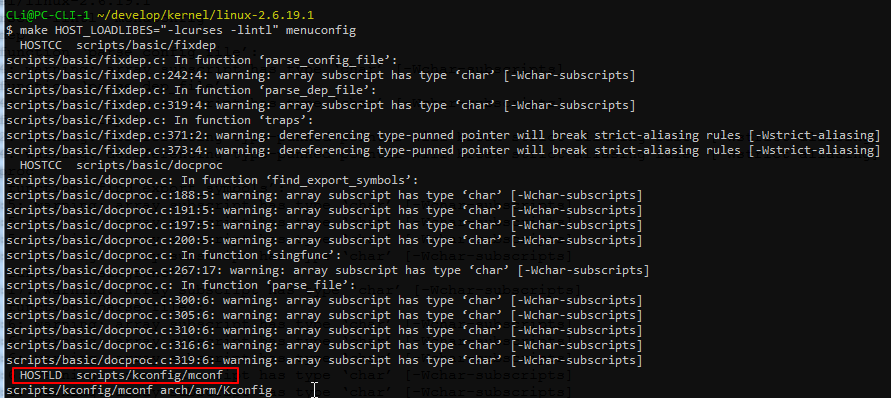The height and width of the screenshot is (398, 891).
Task: Click the fixdep.c:242:4 warning line
Action: [x=320, y=75]
